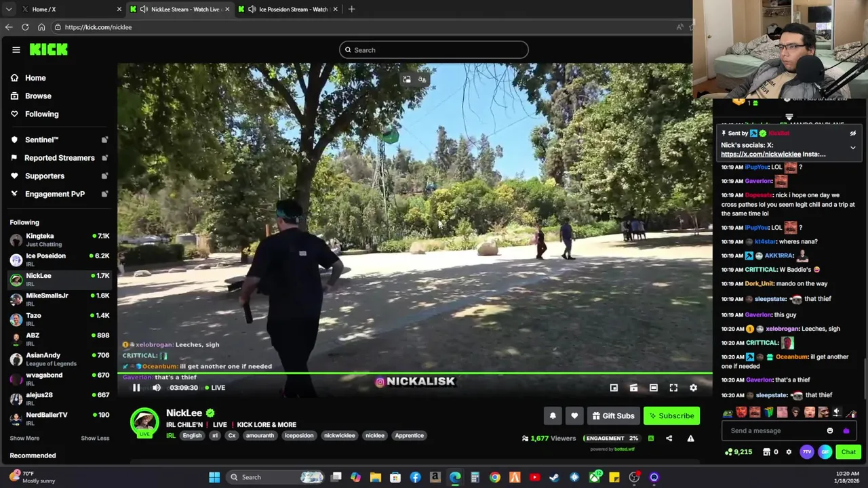The width and height of the screenshot is (868, 488).
Task: Open the channel shop icon
Action: pyautogui.click(x=766, y=452)
